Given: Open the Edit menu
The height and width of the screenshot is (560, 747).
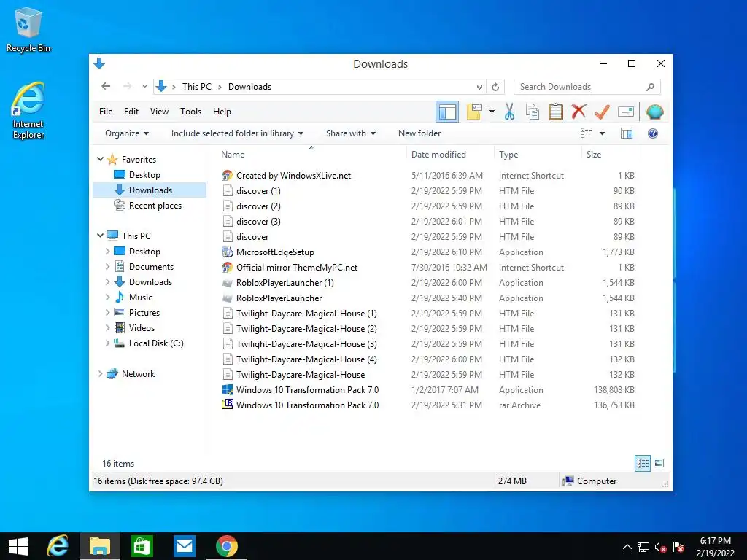Looking at the screenshot, I should (x=131, y=112).
